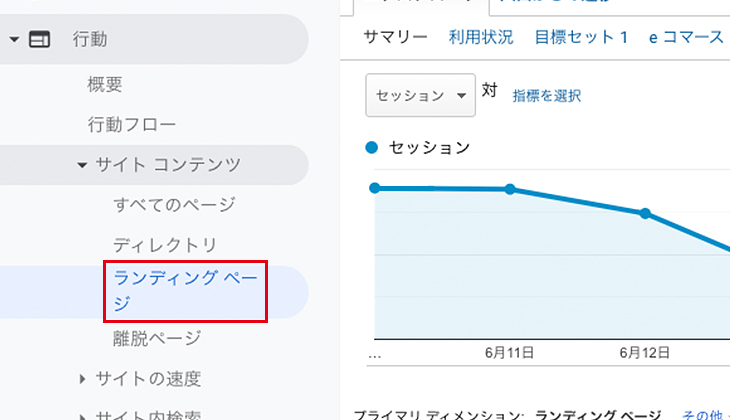Click the 6月11日 data point on chart
The width and height of the screenshot is (730, 420).
(x=510, y=189)
